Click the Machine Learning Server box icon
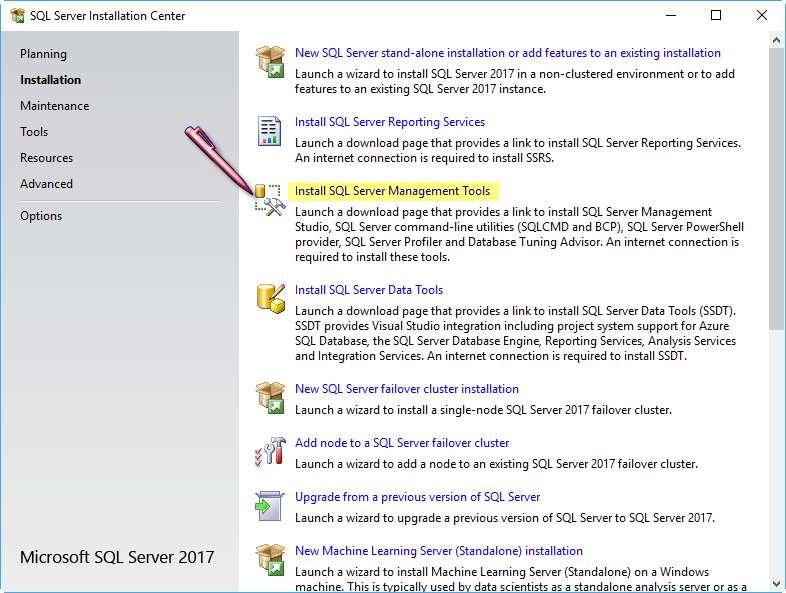Image resolution: width=786 pixels, height=593 pixels. (270, 560)
